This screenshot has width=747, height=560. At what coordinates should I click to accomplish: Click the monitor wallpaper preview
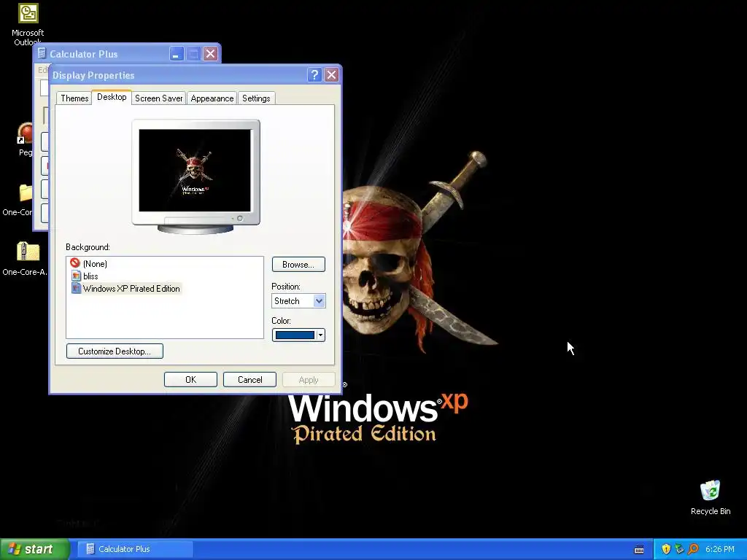point(195,171)
